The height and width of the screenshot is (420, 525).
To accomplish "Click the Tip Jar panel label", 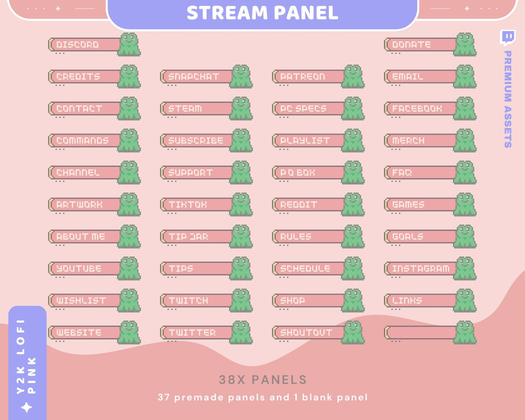I will click(x=189, y=237).
